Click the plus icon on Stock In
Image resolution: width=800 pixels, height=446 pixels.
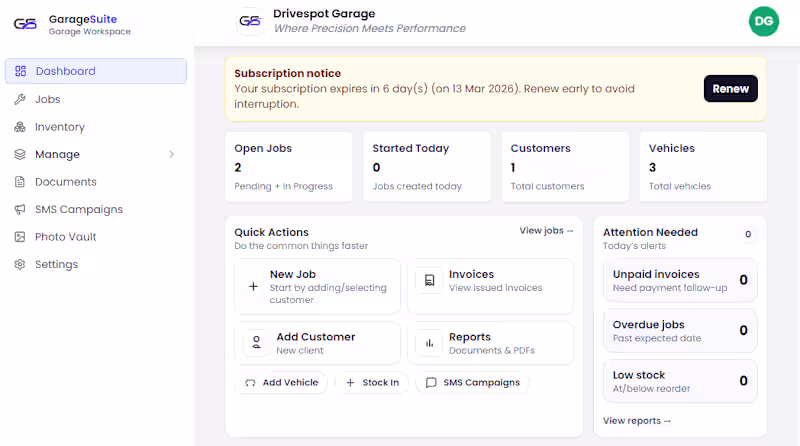tap(350, 383)
